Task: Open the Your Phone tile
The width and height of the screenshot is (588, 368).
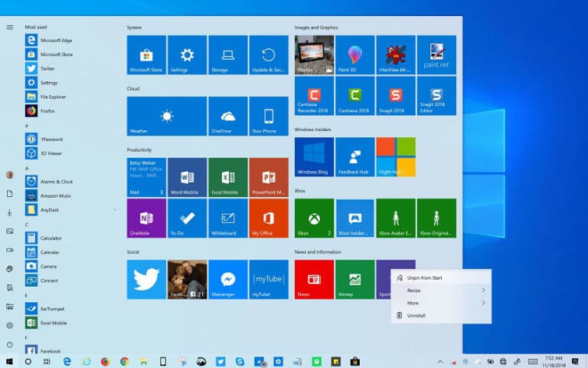Action: pos(269,116)
